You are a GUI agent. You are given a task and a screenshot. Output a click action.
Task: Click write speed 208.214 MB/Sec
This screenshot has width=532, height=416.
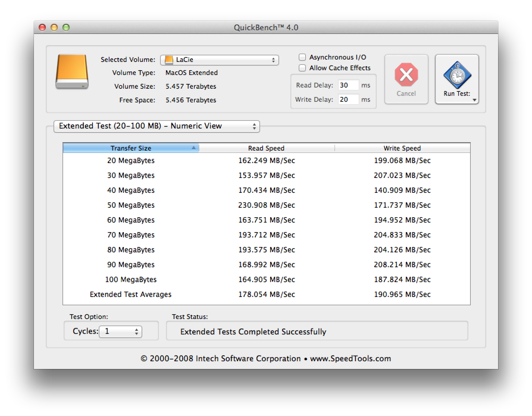point(402,265)
